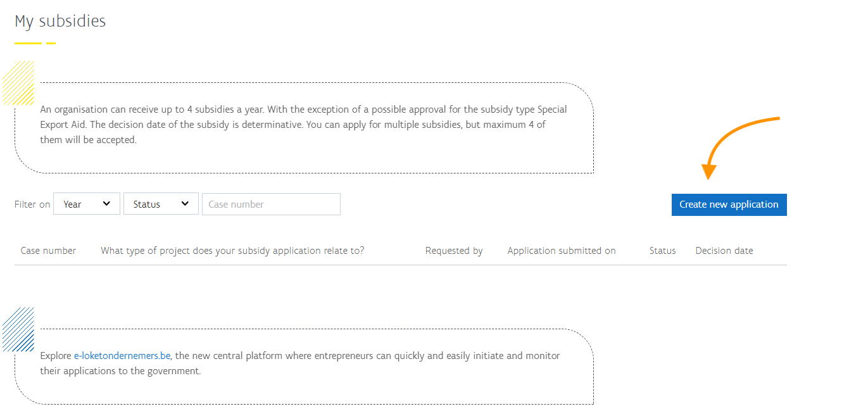Click the blue hatched info icon
Image resolution: width=868 pixels, height=416 pixels.
coord(18,329)
